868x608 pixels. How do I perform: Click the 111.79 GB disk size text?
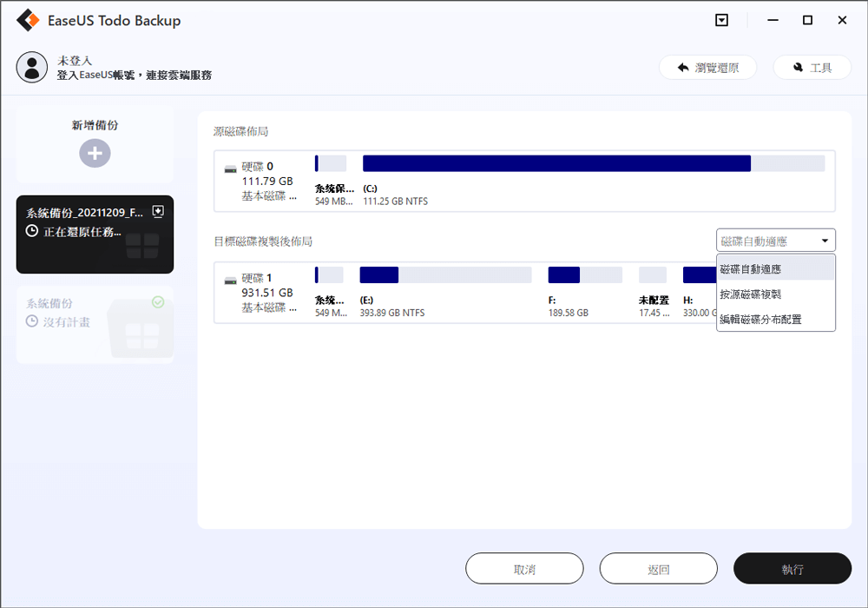(x=266, y=181)
